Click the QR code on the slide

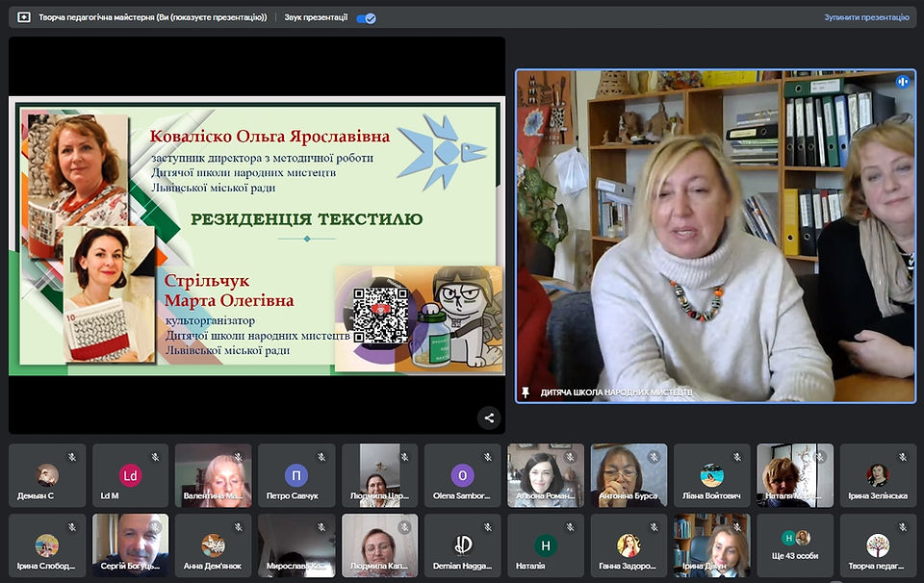[380, 316]
